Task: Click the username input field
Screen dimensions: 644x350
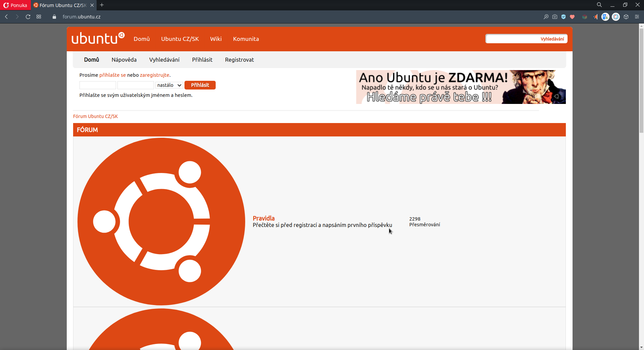Action: (98, 85)
